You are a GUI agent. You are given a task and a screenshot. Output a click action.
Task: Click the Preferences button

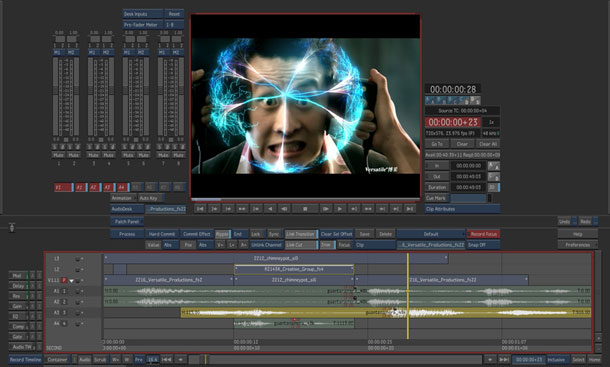click(x=578, y=245)
